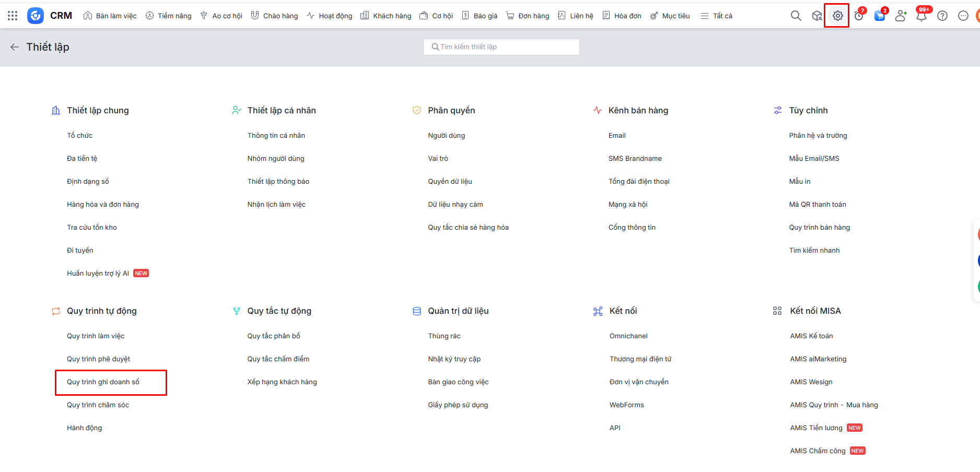
Task: Click the settings gear icon
Action: (x=837, y=16)
